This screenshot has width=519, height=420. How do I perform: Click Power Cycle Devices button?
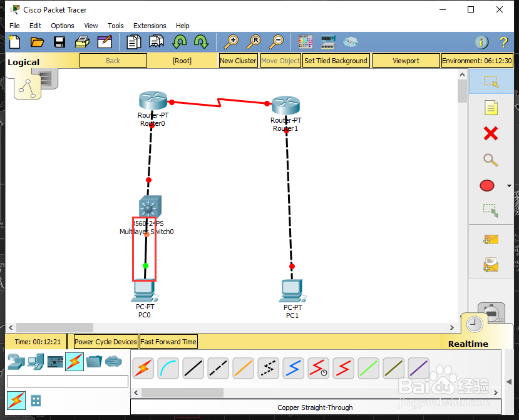[105, 342]
